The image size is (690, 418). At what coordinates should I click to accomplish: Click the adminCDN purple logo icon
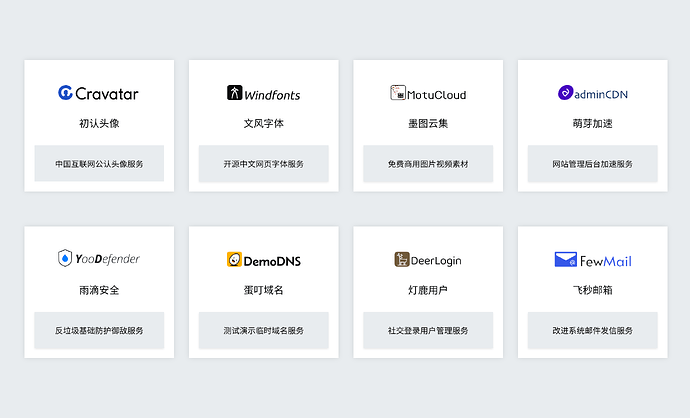pyautogui.click(x=565, y=93)
